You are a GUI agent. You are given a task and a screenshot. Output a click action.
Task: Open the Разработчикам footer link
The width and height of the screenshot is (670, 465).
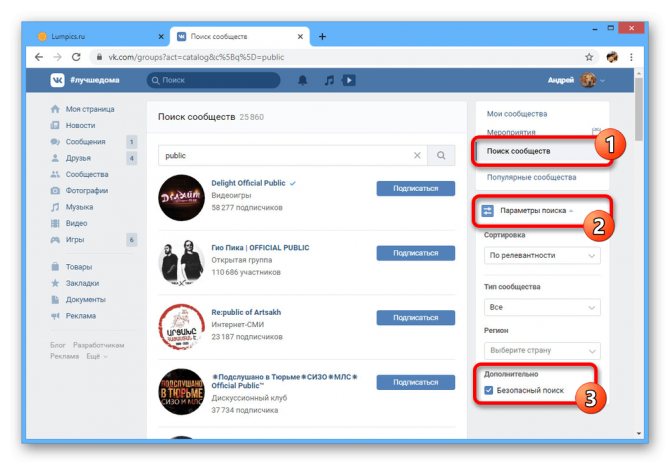98,345
